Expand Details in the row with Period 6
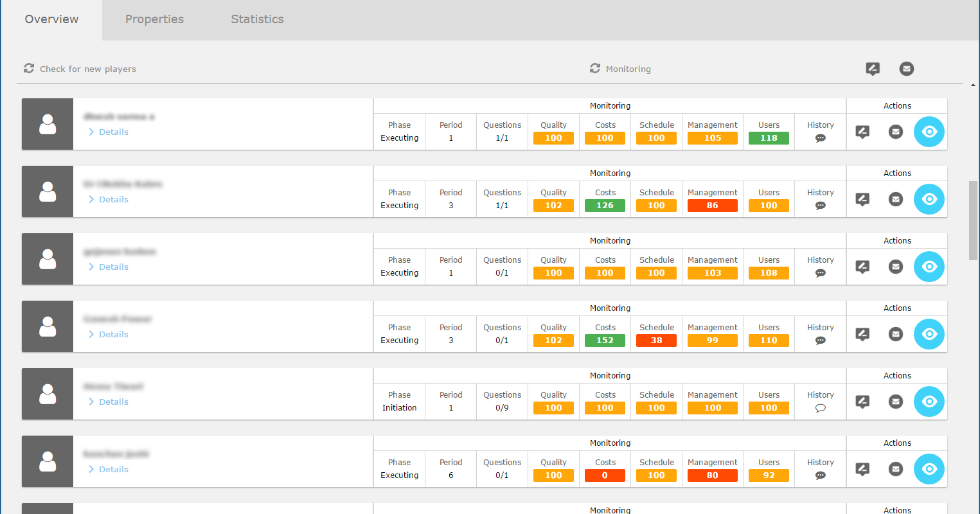Screen dimensions: 980x514 [x=109, y=469]
